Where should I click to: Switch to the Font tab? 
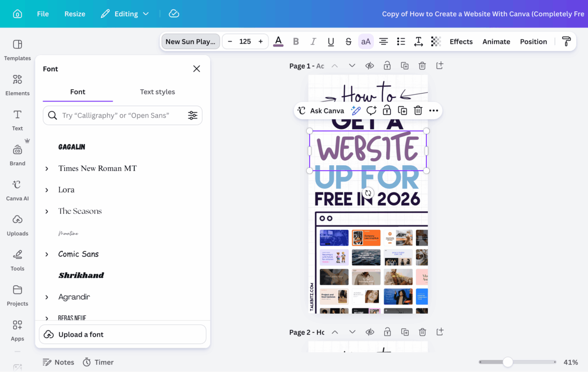[x=78, y=92]
